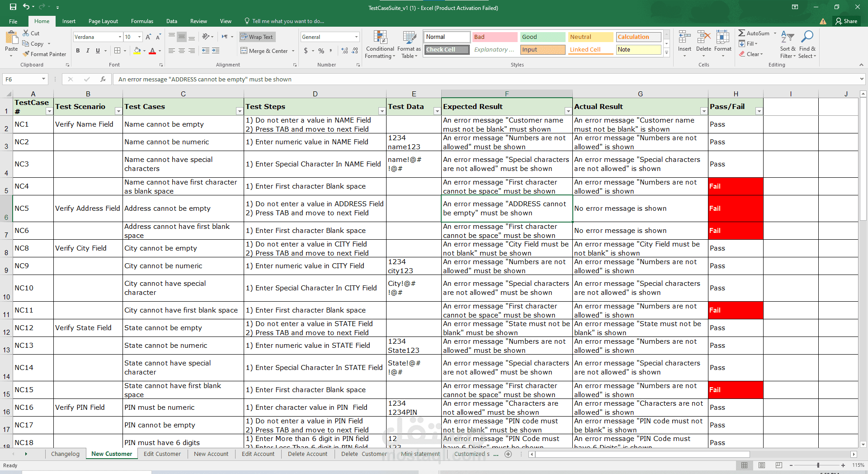Open the File menu tab
Viewport: 868px width, 474px height.
pos(13,21)
